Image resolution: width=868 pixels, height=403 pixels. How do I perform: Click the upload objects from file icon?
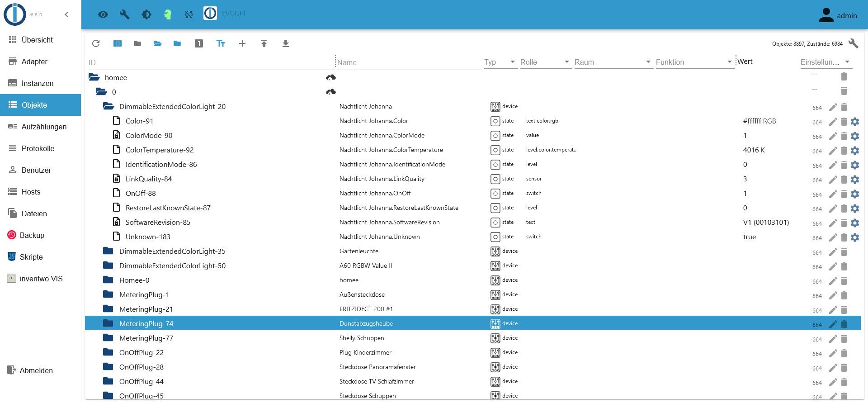[x=264, y=43]
